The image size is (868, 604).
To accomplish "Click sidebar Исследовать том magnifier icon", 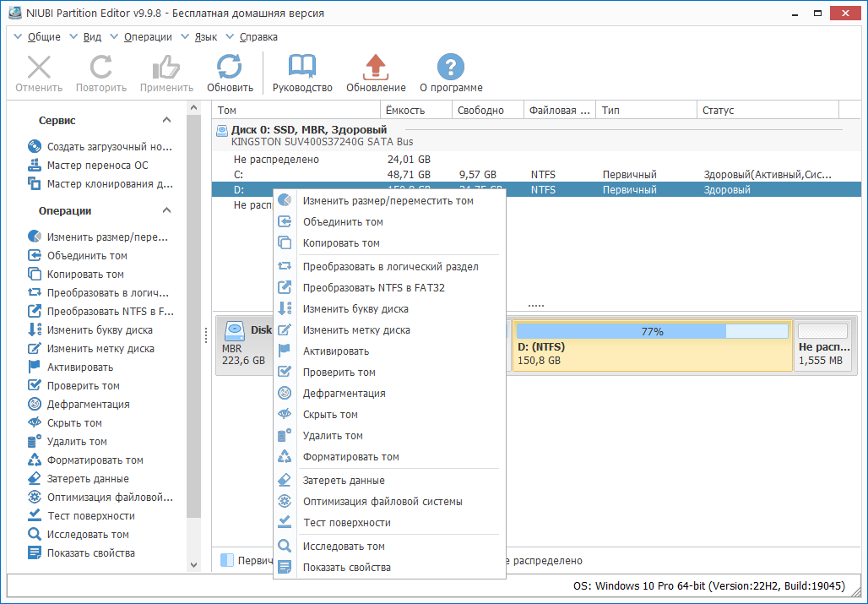I will pyautogui.click(x=35, y=534).
